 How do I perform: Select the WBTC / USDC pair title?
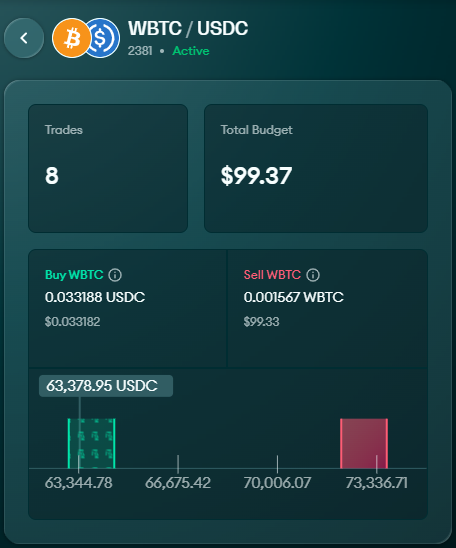click(188, 28)
